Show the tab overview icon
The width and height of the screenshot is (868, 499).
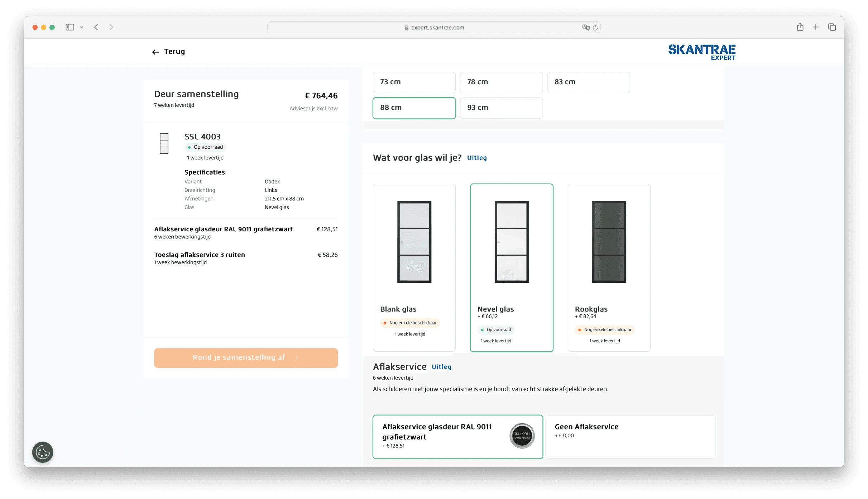tap(832, 27)
